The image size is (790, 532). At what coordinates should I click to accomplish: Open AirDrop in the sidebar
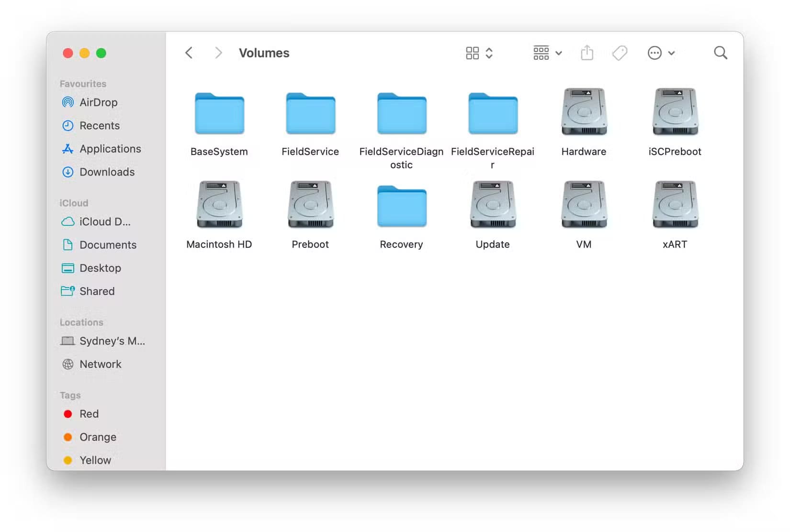(x=98, y=102)
